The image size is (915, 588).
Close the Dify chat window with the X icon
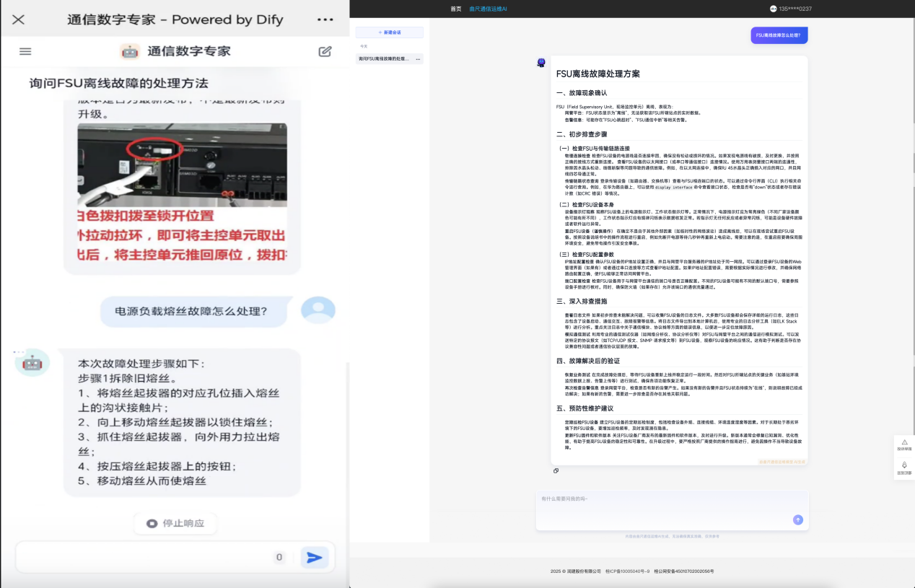click(x=19, y=19)
